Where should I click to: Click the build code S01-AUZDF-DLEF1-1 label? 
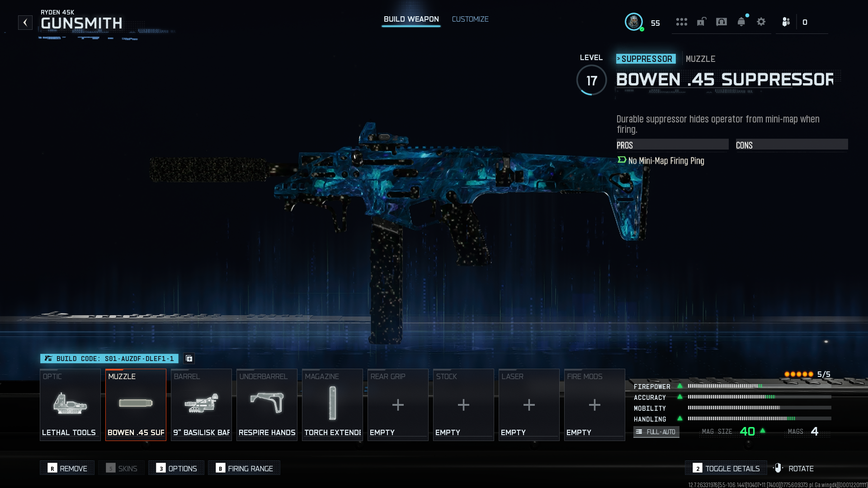pyautogui.click(x=109, y=358)
